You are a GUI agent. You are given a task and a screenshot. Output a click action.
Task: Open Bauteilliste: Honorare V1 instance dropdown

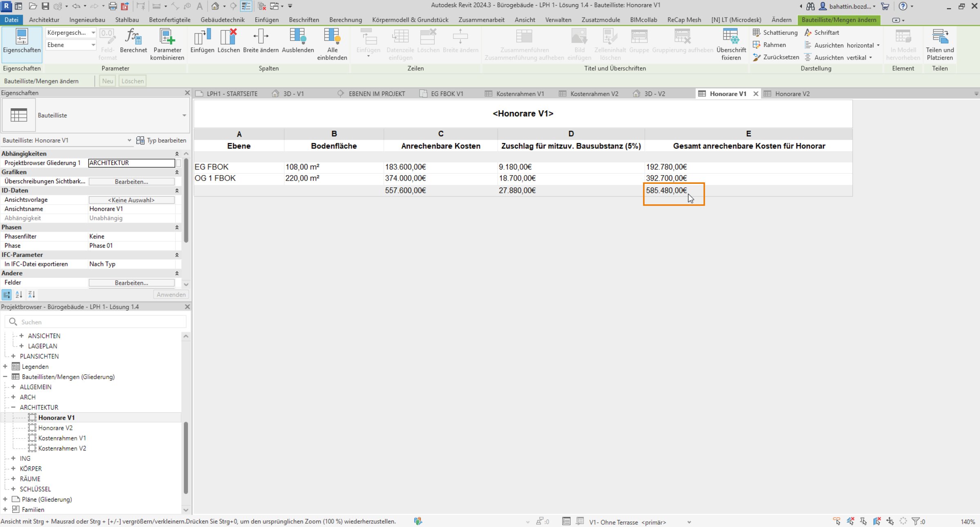click(x=129, y=140)
